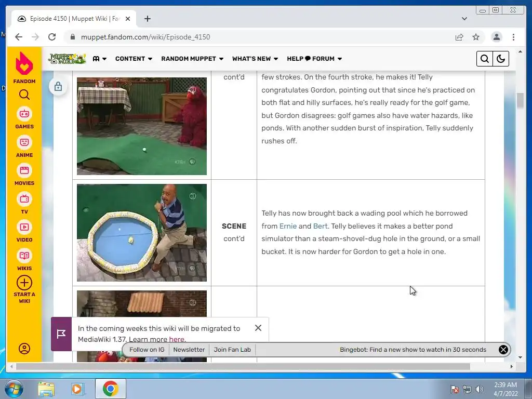The image size is (532, 399).
Task: Open a new browser tab
Action: click(147, 19)
